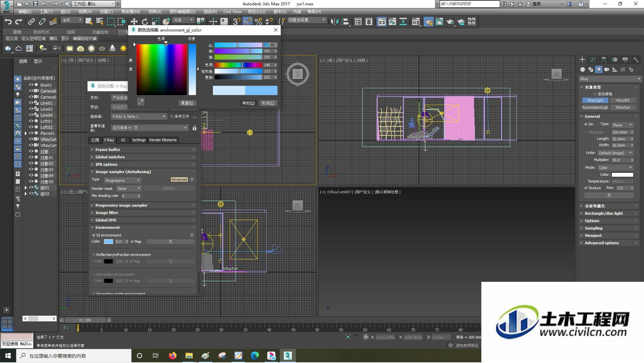Open Windows Task View on taskbar
644x363 pixels.
156,356
